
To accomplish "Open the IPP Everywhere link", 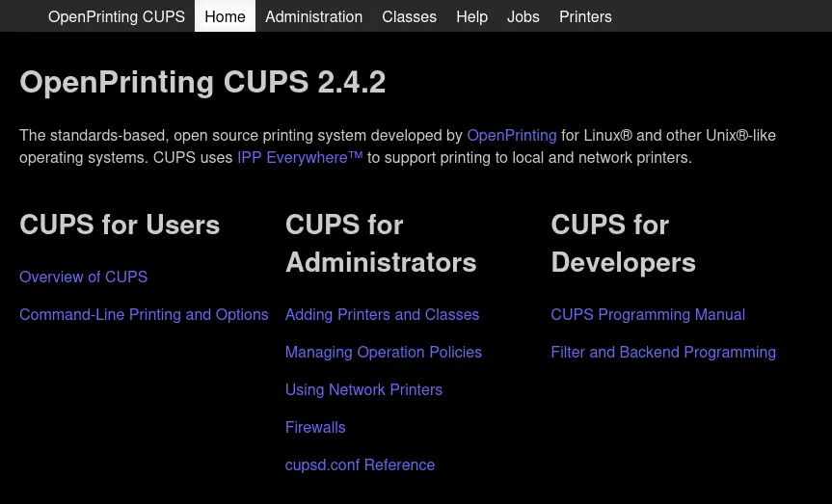I will point(300,158).
